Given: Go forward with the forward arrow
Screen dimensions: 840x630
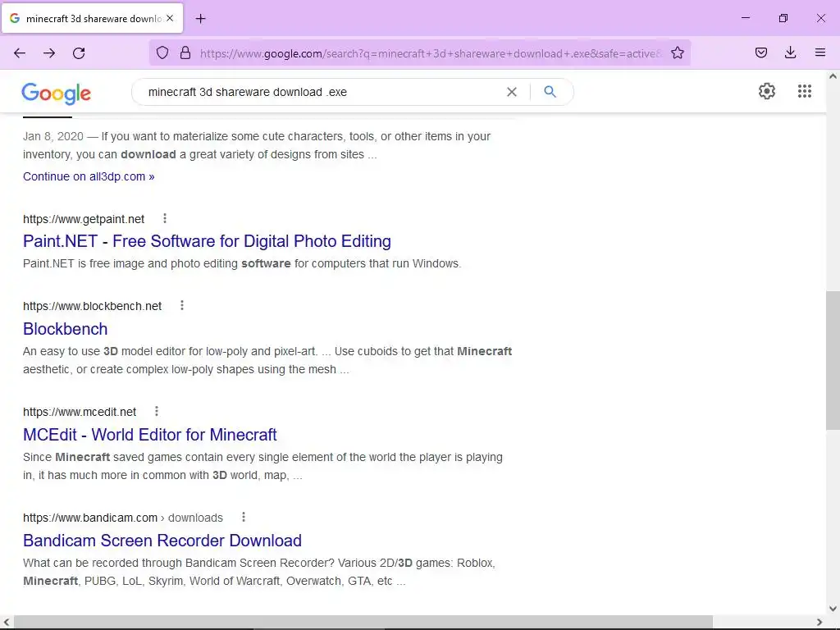Looking at the screenshot, I should point(49,53).
